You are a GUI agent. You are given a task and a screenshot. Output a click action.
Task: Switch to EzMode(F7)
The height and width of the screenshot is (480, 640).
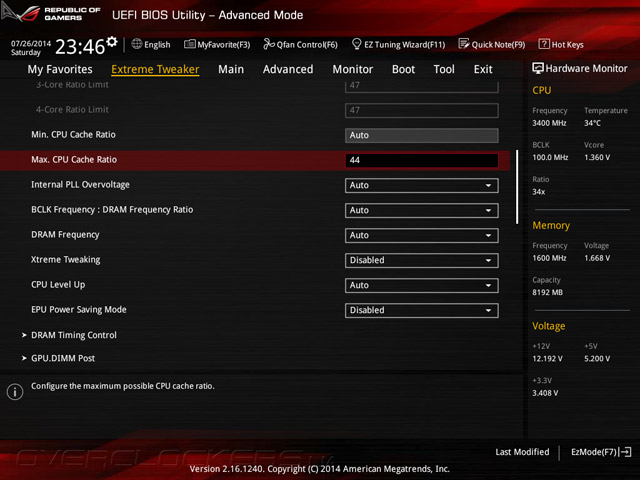601,452
